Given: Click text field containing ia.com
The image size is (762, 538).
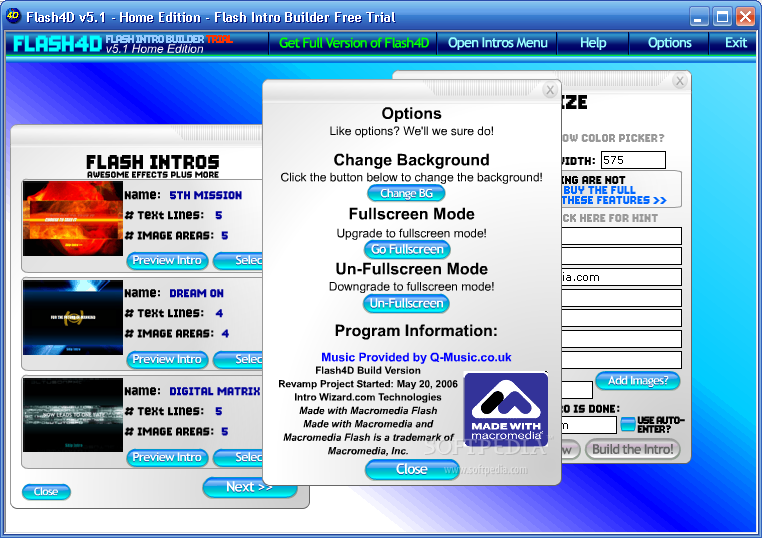Looking at the screenshot, I should 621,277.
